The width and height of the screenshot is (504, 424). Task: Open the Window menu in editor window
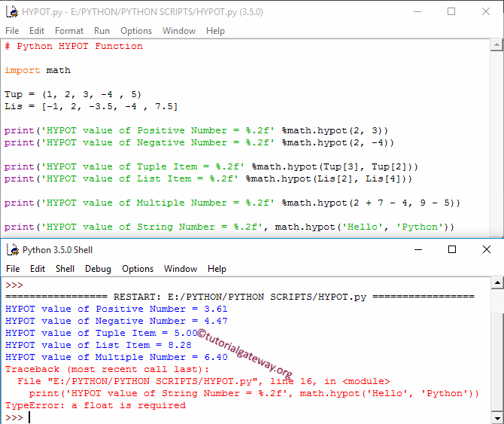[179, 31]
